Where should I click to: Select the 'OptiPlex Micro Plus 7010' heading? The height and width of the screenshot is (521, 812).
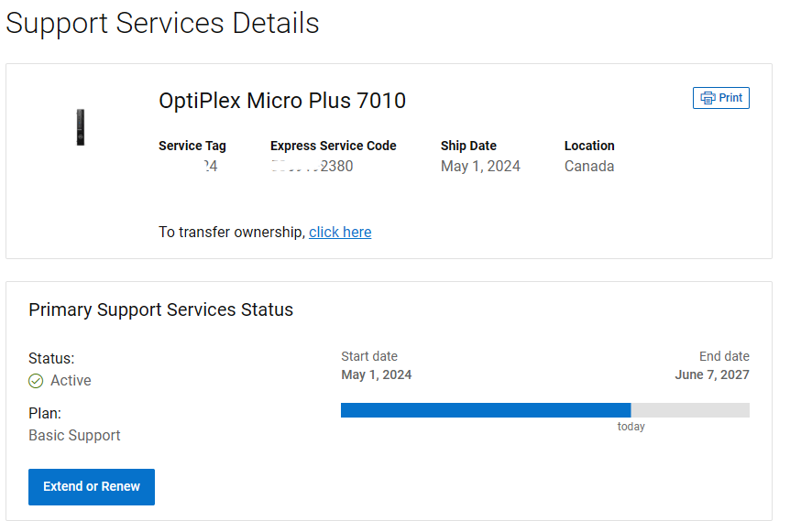[x=282, y=101]
